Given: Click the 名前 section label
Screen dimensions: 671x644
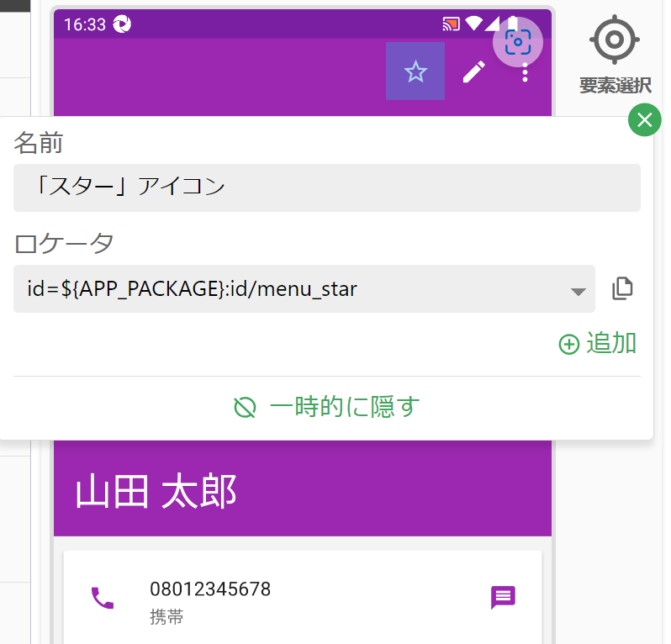Looking at the screenshot, I should [39, 142].
